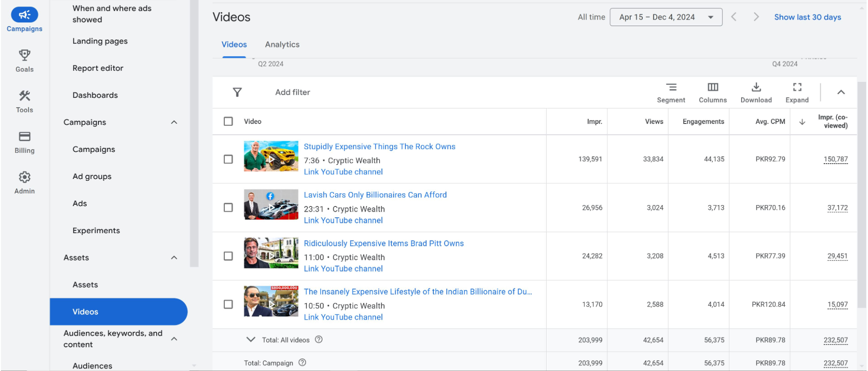868x371 pixels.
Task: Toggle the select-all videos checkbox
Action: [228, 121]
